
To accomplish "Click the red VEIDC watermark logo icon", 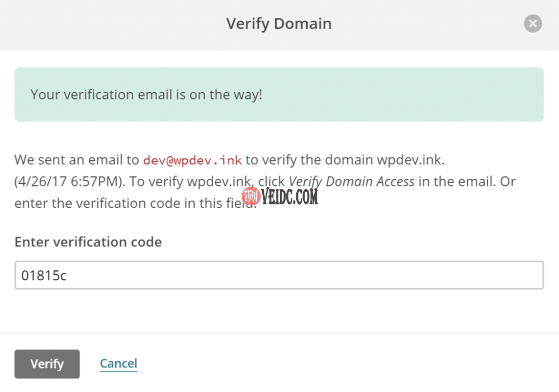I will 251,196.
